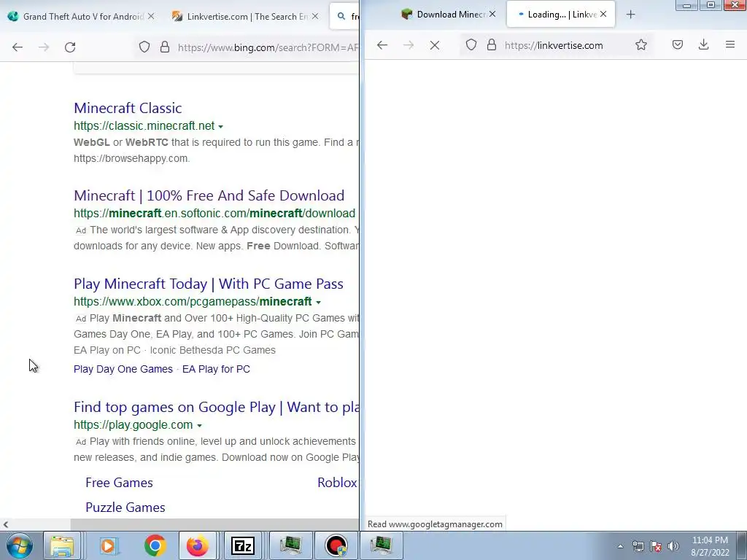Image resolution: width=747 pixels, height=560 pixels.
Task: Switch to Firefox from the taskbar
Action: pyautogui.click(x=197, y=545)
